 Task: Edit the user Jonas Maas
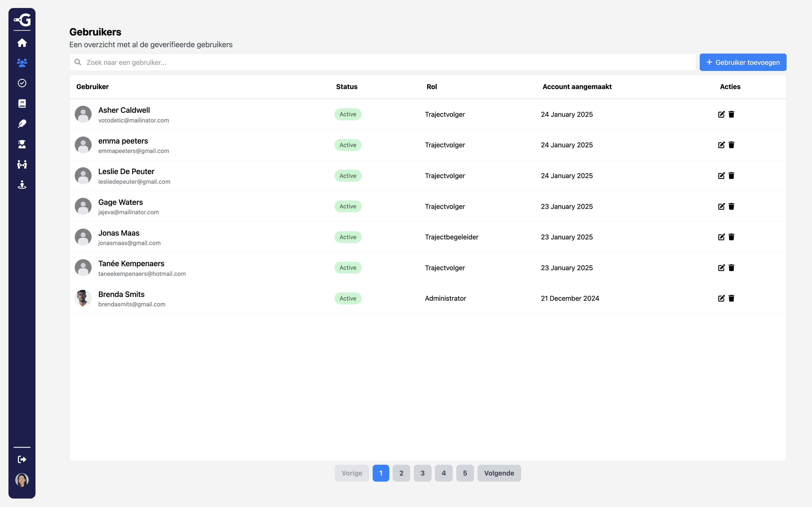pyautogui.click(x=722, y=237)
